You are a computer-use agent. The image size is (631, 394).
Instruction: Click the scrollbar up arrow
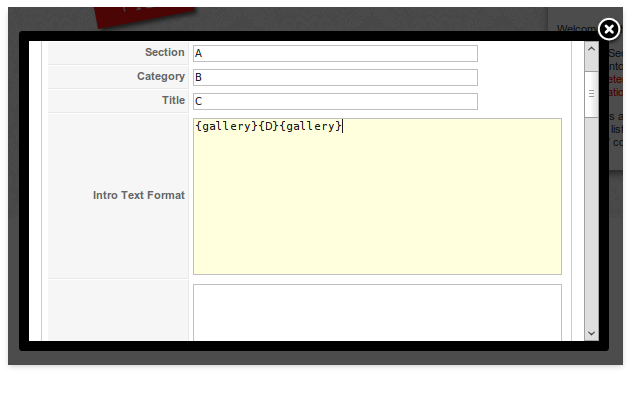point(591,49)
